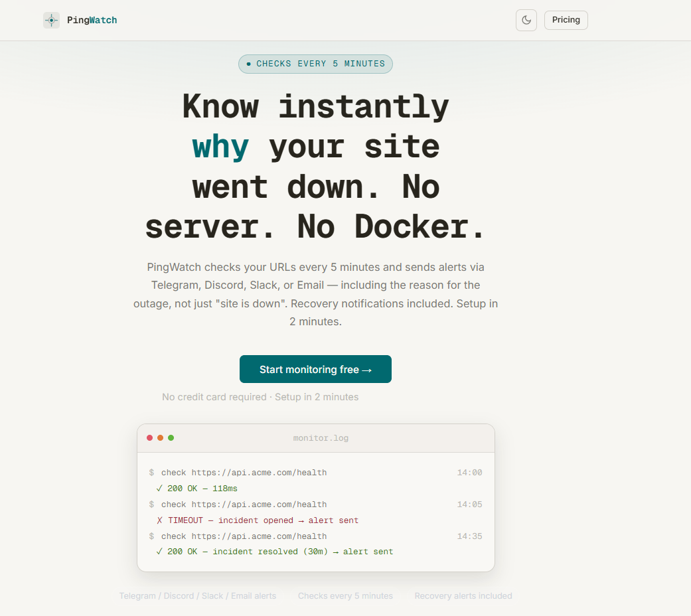
Task: Click the 14:35 timestamp
Action: point(469,536)
